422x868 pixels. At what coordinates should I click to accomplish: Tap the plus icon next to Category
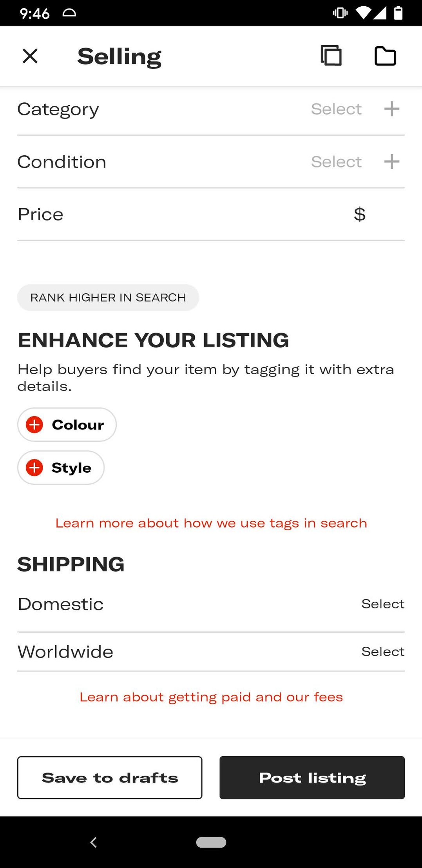coord(392,109)
